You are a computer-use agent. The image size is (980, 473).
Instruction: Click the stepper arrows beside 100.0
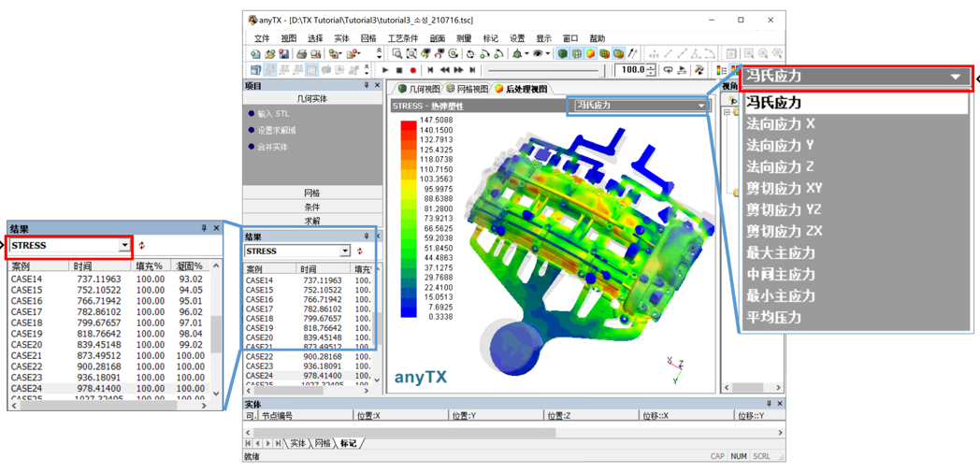coord(651,70)
